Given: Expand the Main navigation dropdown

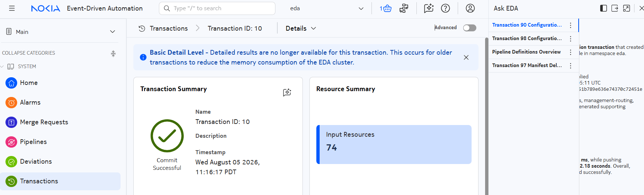Looking at the screenshot, I should point(61,32).
